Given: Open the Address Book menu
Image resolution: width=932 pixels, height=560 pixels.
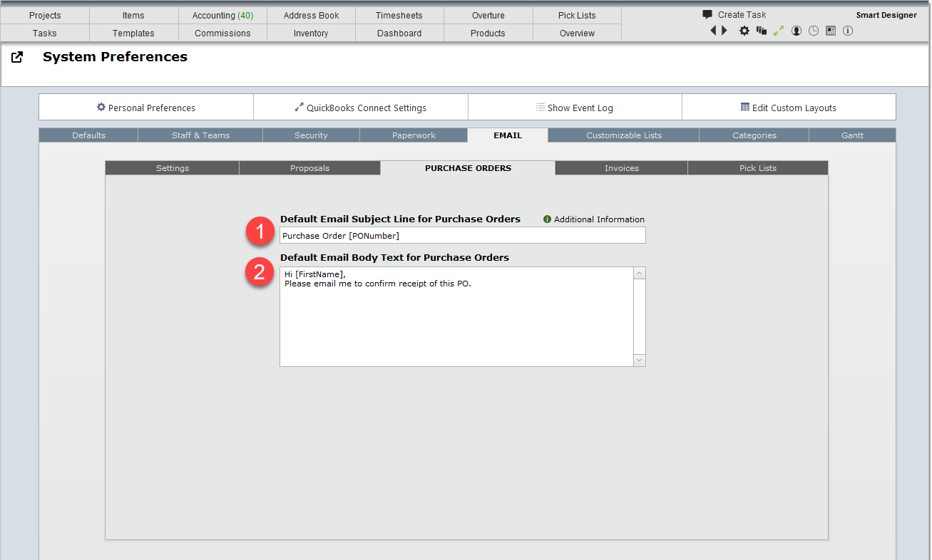Looking at the screenshot, I should point(312,15).
